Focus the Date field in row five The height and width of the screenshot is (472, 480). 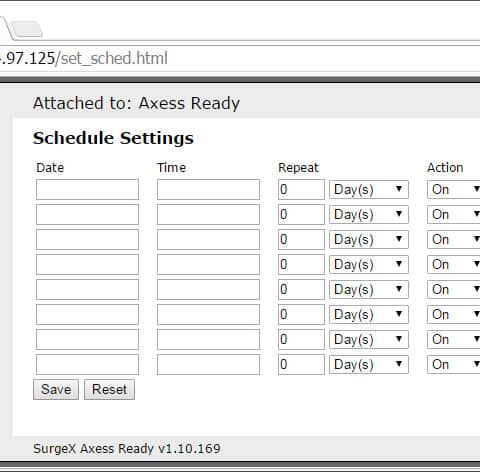coord(87,289)
